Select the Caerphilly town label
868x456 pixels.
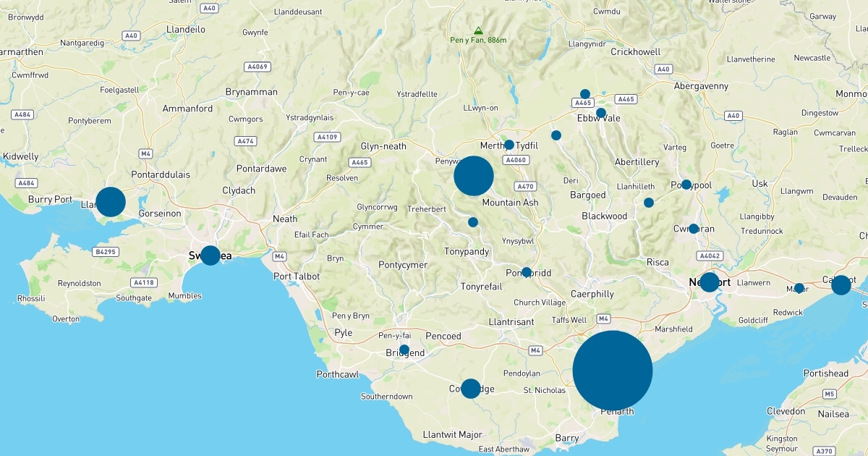click(x=592, y=294)
